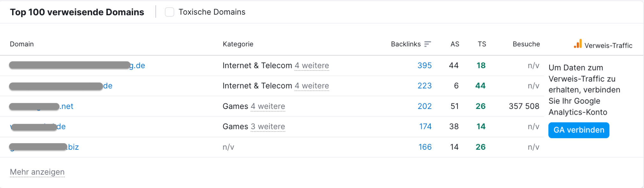Open the 202 backlinks link
Screen dimensions: 644x188
[424, 106]
